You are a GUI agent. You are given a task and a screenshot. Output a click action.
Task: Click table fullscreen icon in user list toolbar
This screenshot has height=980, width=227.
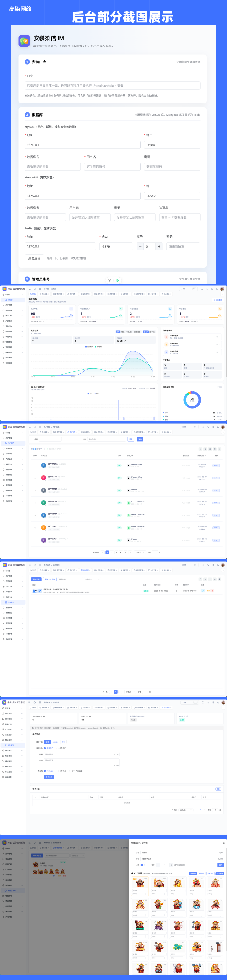click(x=210, y=449)
